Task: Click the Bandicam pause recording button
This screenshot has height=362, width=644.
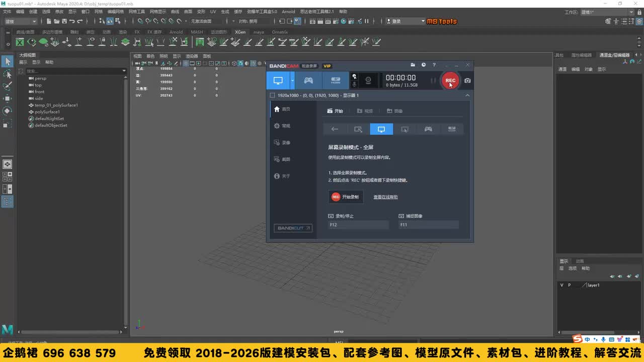Action: click(x=433, y=80)
